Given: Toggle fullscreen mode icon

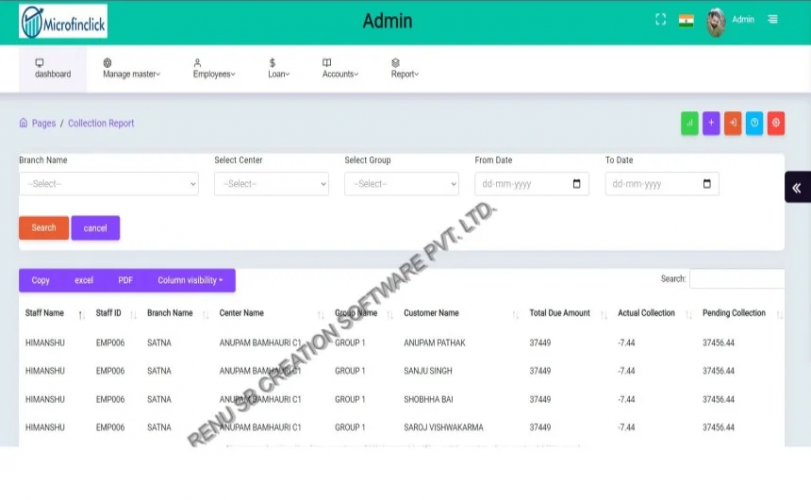Looking at the screenshot, I should pos(660,20).
